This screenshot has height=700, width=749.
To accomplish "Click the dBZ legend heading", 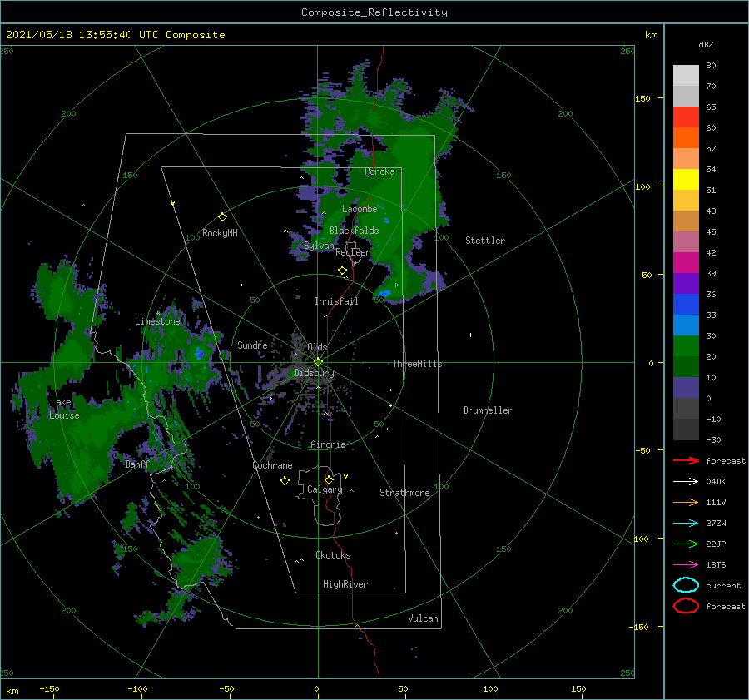I will point(706,44).
